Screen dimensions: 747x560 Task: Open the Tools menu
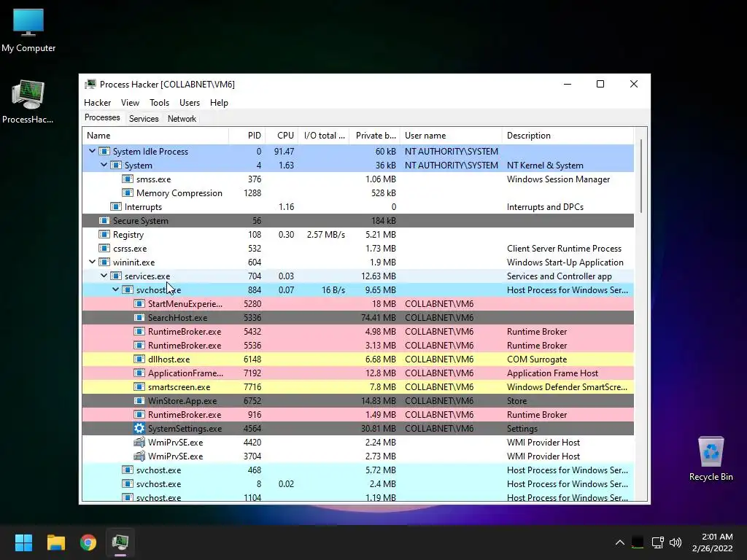pyautogui.click(x=159, y=103)
